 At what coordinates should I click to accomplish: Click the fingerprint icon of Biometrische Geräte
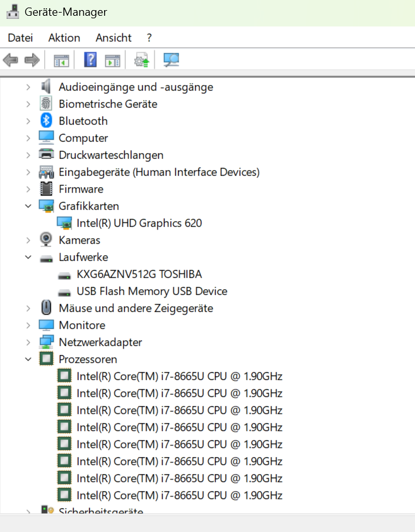coord(46,103)
